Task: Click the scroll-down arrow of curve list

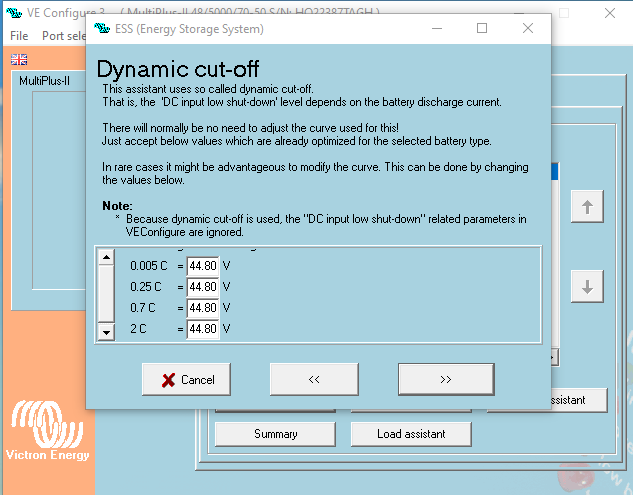Action: click(106, 332)
